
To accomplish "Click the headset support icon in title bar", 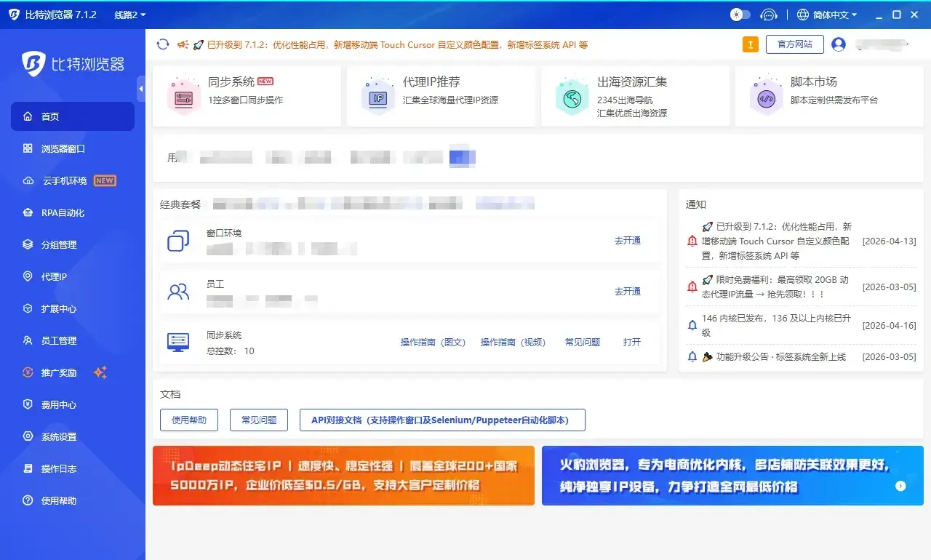I will 769,15.
